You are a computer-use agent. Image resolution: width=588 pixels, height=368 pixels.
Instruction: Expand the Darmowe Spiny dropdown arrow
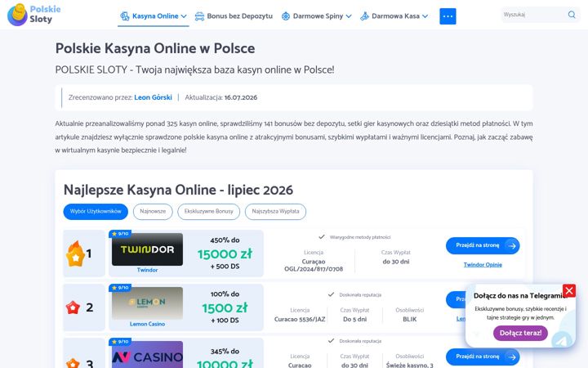click(349, 16)
